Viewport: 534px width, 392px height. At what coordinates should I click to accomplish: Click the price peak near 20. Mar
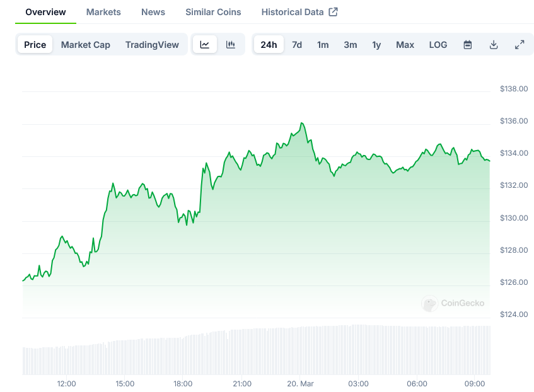point(302,123)
